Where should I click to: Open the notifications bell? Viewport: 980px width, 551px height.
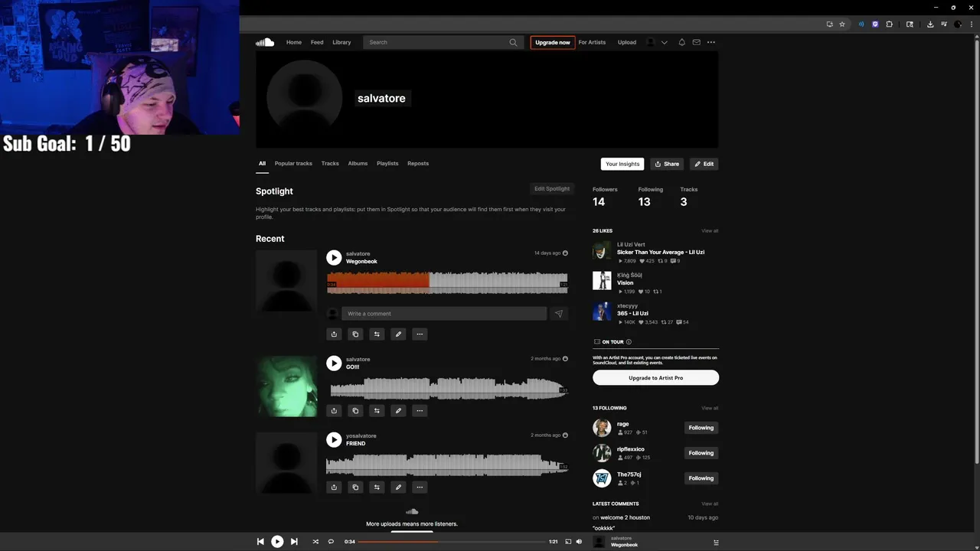point(681,42)
